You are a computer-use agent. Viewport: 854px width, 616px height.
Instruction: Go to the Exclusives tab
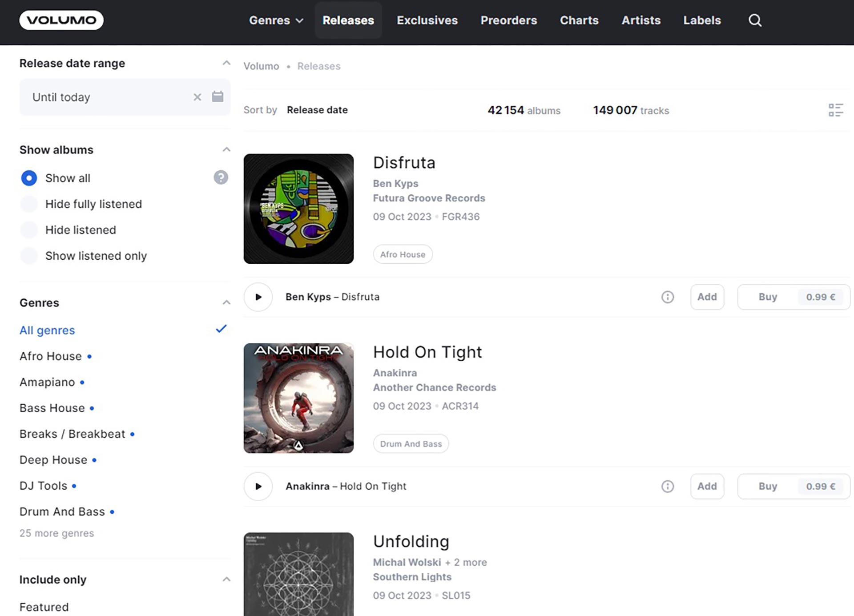427,20
